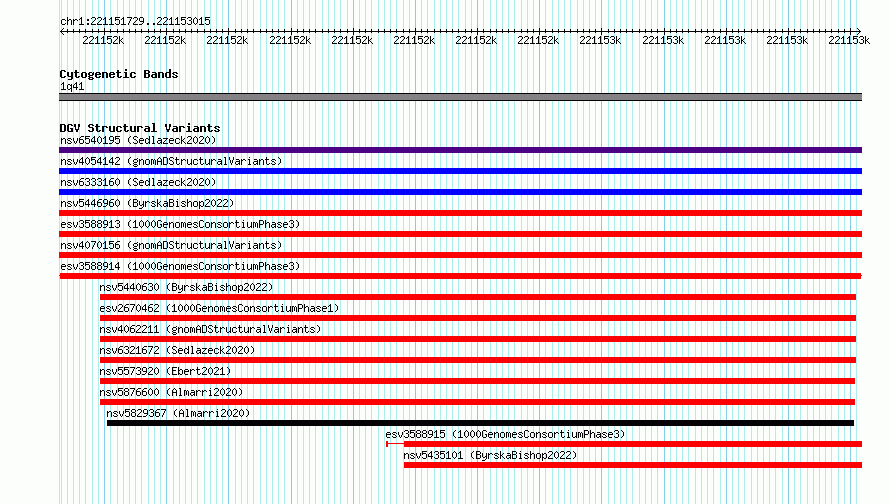Open variant label nsv4062211 (gnomADStructuralVariants)

pos(210,329)
